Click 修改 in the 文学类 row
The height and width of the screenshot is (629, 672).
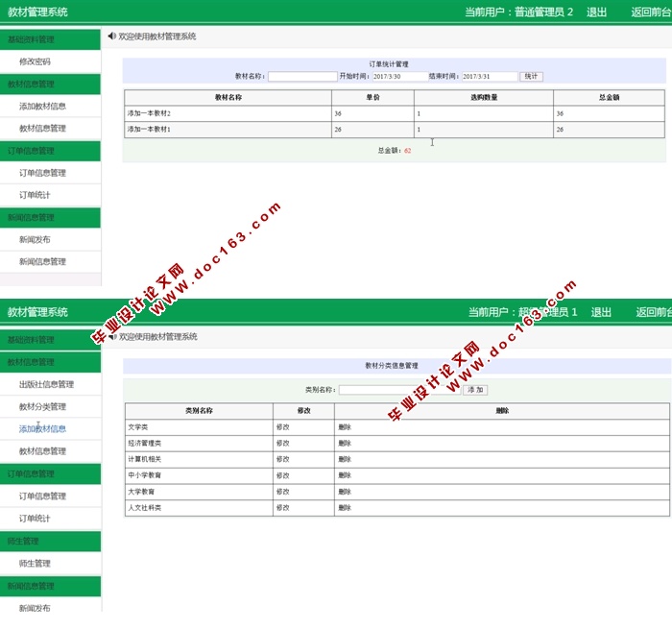pos(283,427)
